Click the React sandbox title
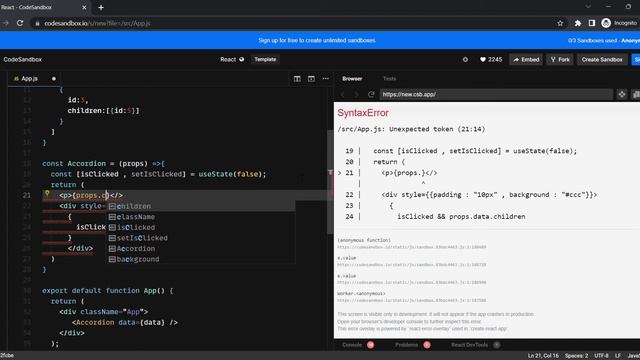 pyautogui.click(x=228, y=60)
